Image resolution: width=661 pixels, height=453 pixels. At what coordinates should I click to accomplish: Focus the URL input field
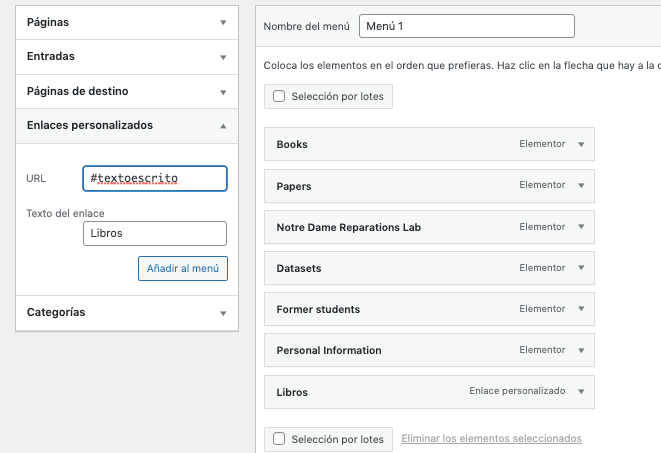pos(155,178)
